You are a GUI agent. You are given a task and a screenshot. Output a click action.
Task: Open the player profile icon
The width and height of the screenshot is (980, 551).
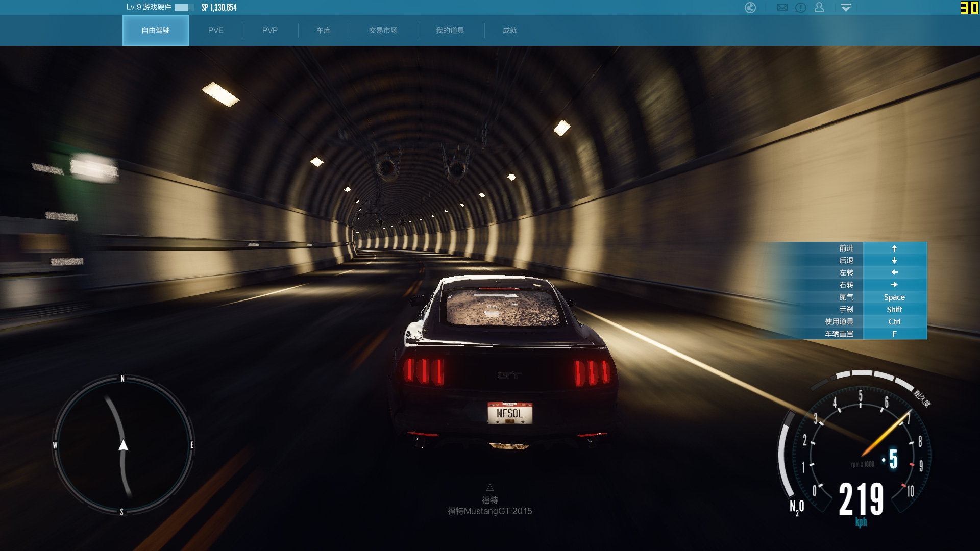click(x=819, y=7)
